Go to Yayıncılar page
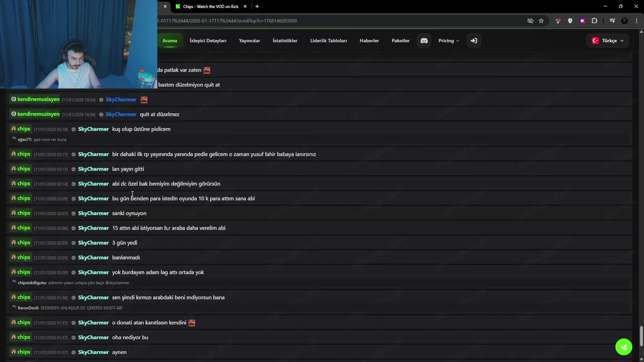 coord(250,41)
